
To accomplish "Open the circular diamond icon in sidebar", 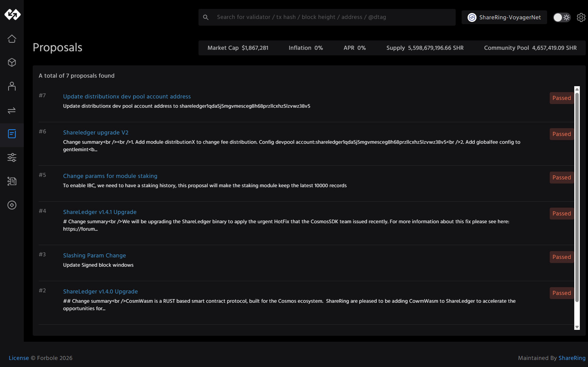I will click(x=12, y=205).
